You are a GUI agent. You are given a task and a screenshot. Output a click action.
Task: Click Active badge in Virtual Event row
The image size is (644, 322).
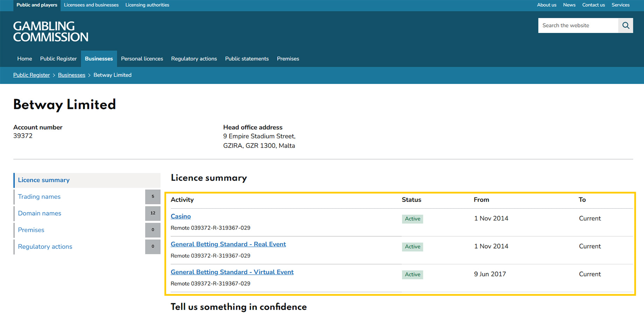point(412,275)
